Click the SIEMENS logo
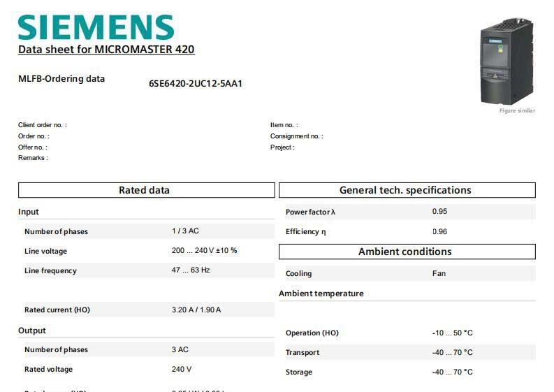Screen dimensions: 554x392 96,27
